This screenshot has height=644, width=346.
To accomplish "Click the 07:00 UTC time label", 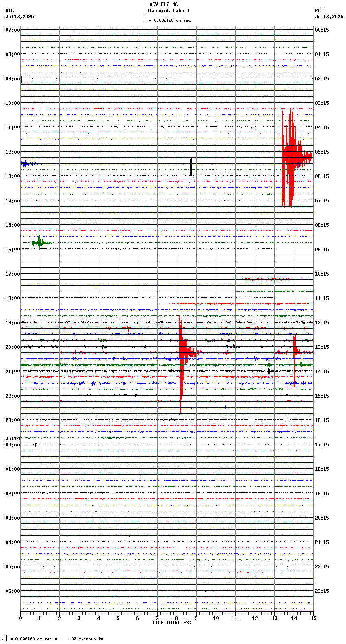I will click(13, 30).
